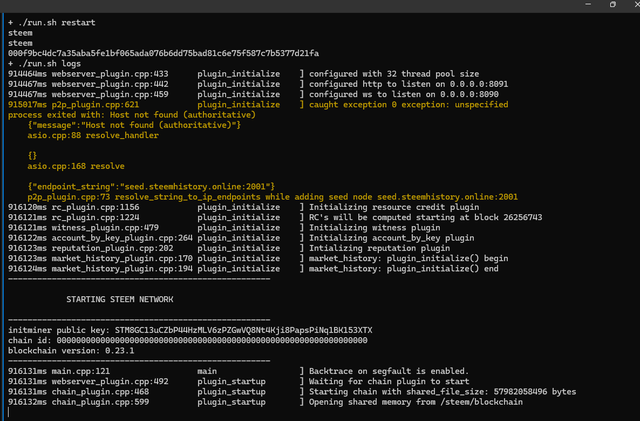
Task: Click 'caught exception 0 exception: unspecified' message
Action: click(x=408, y=105)
